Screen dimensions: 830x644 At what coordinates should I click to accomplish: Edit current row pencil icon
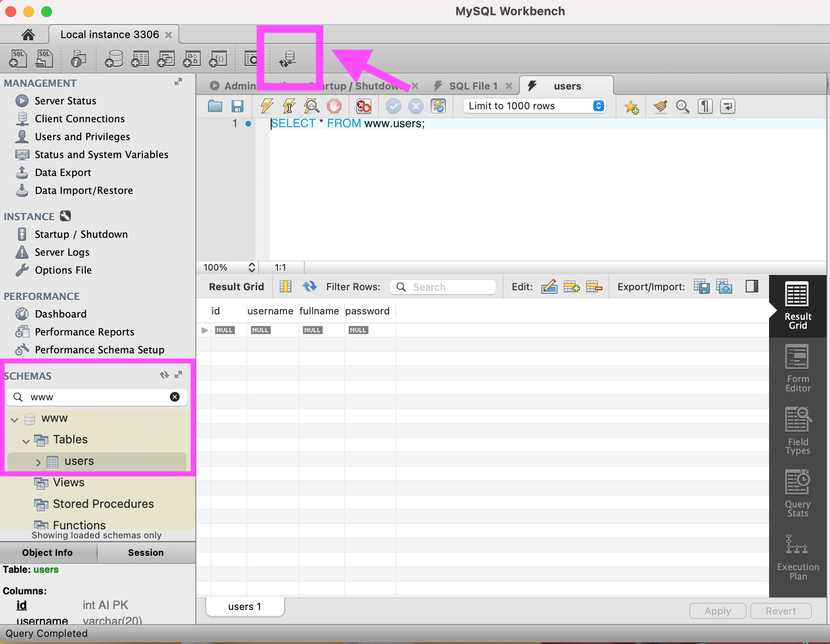pyautogui.click(x=549, y=287)
